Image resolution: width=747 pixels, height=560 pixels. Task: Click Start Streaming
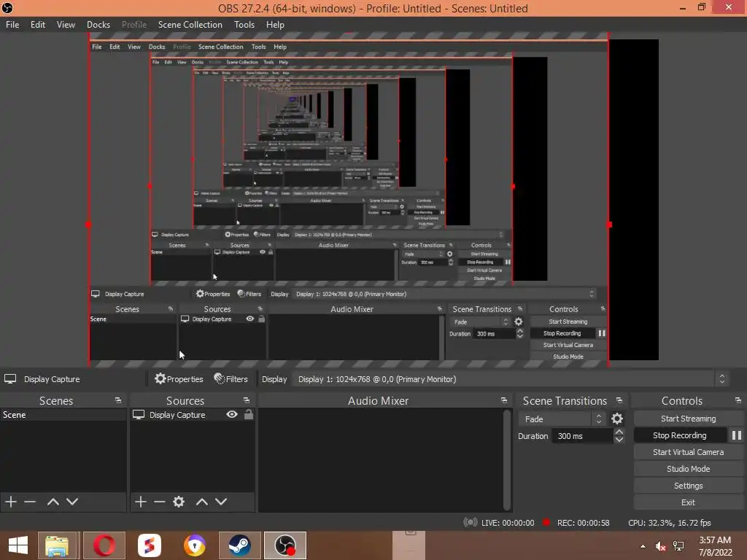[x=689, y=419]
